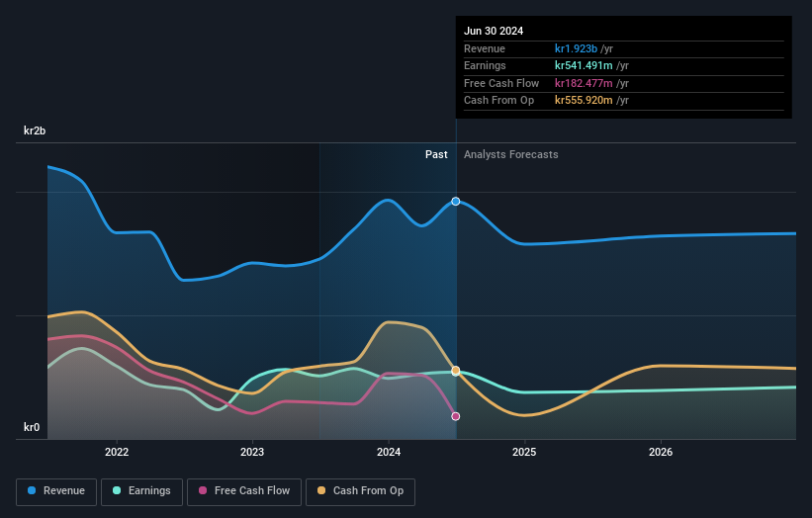Click the Analysts Forecasts label
The height and width of the screenshot is (518, 812).
(x=511, y=154)
